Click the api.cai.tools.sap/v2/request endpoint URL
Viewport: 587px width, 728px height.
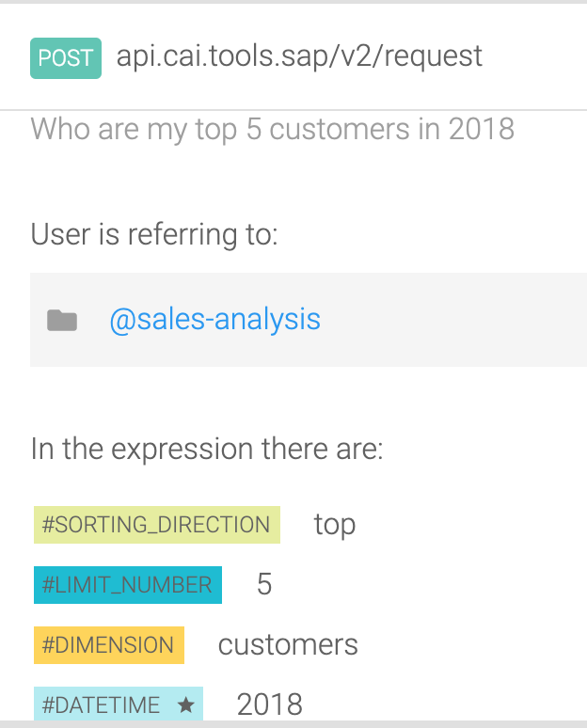coord(299,56)
